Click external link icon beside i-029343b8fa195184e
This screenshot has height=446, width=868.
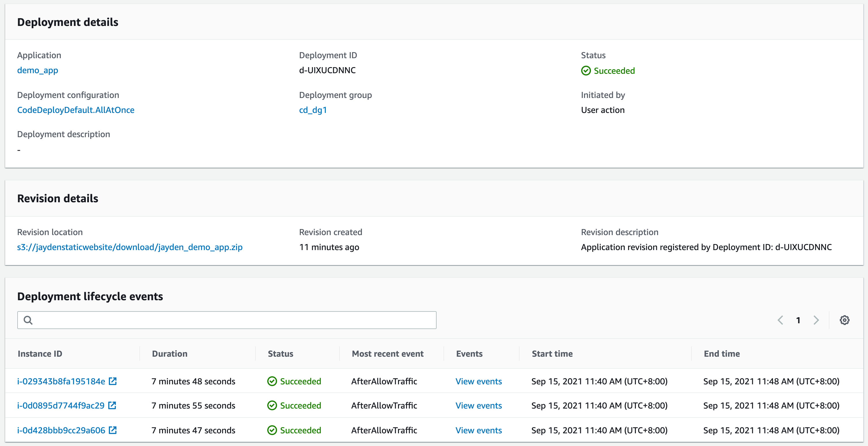coord(113,381)
